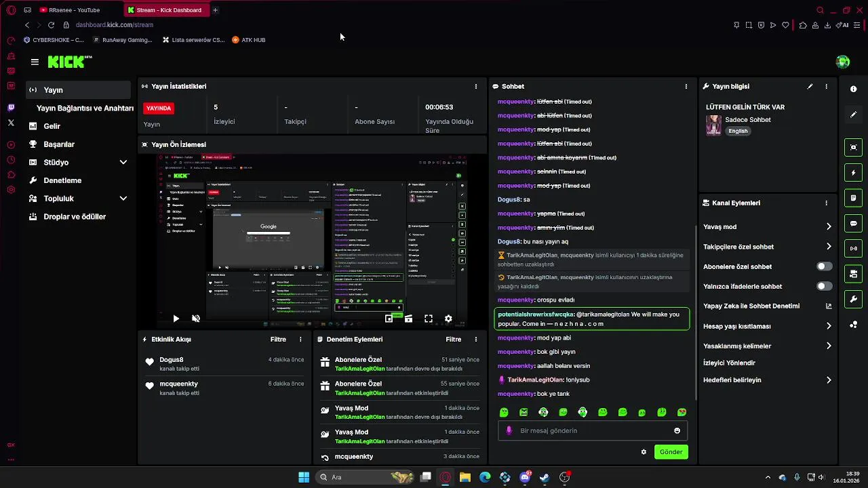Open Opera downloads icon
This screenshot has height=488, width=868.
827,25
